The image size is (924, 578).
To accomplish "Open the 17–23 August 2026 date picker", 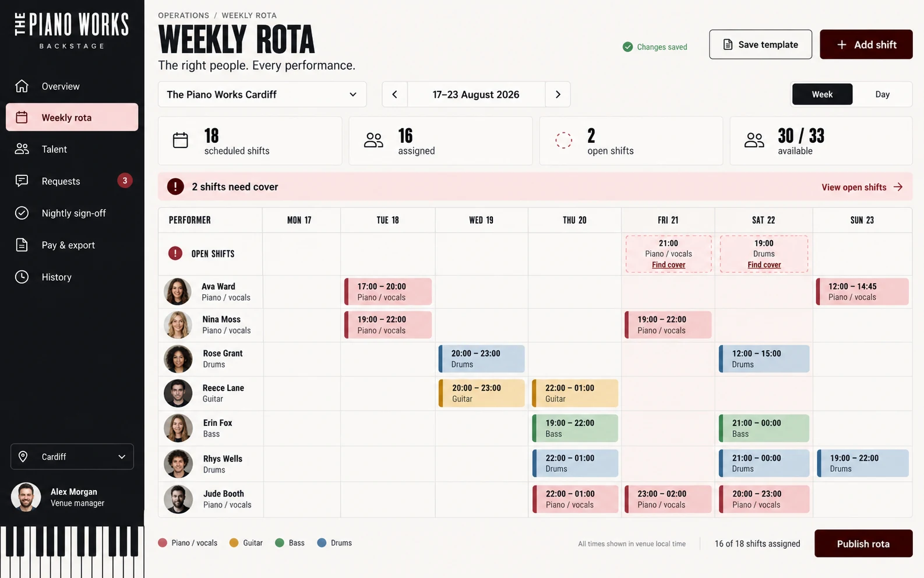I will [476, 94].
